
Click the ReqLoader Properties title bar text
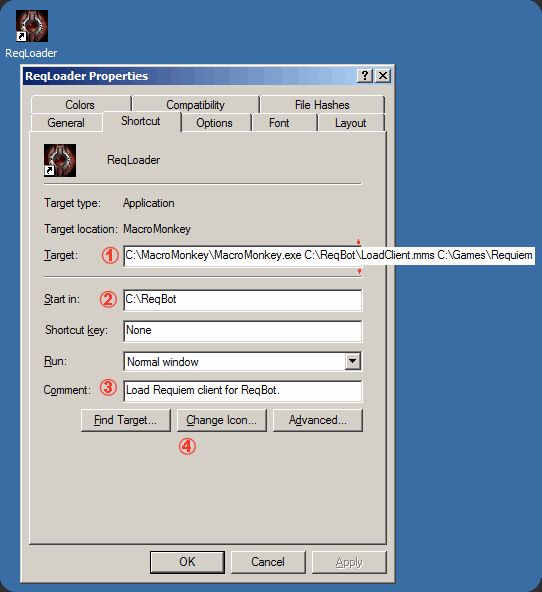click(x=87, y=76)
